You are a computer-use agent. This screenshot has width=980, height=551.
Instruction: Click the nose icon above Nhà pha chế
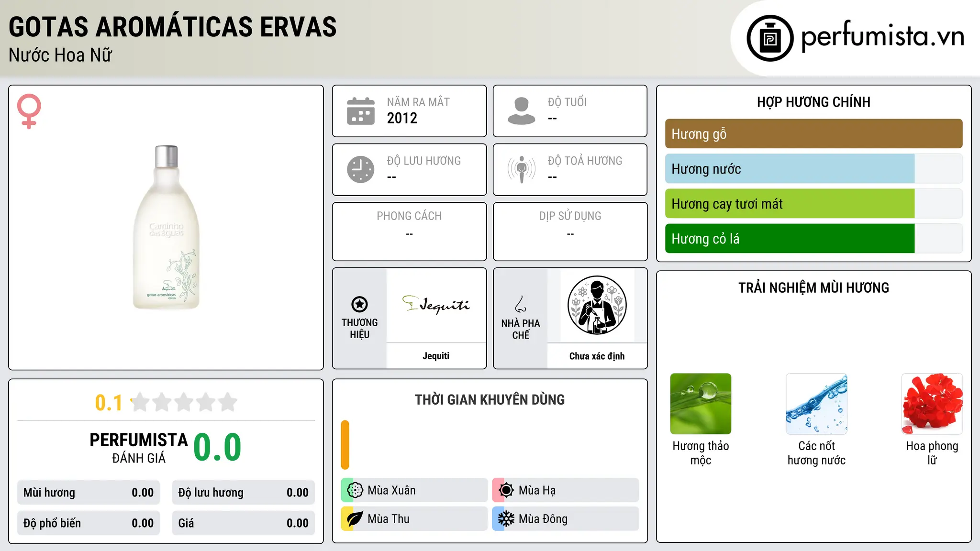521,304
